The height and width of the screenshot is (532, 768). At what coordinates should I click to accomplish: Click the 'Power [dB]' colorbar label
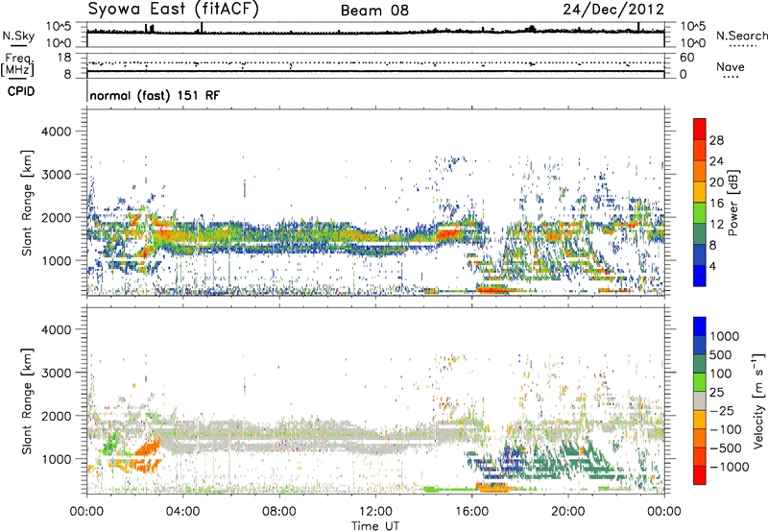pyautogui.click(x=733, y=203)
